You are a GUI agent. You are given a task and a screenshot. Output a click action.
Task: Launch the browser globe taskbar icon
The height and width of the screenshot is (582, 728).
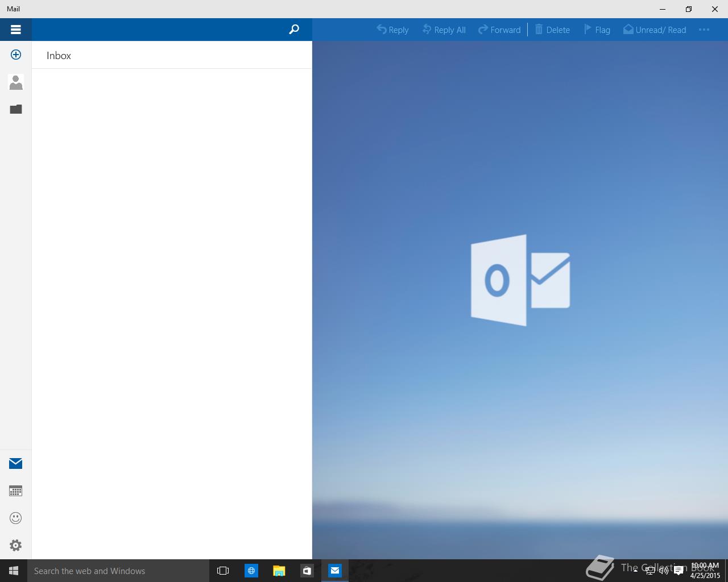251,571
